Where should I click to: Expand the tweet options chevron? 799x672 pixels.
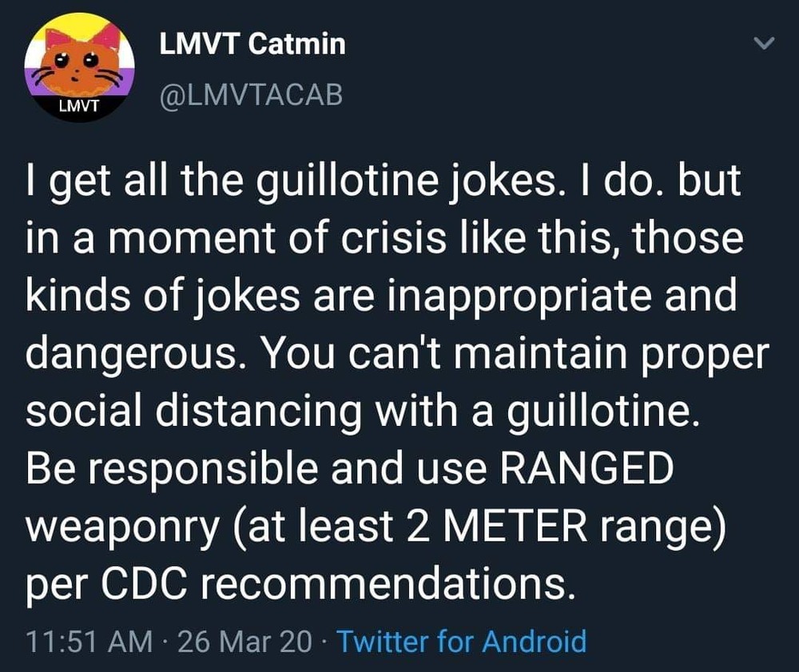(x=764, y=46)
